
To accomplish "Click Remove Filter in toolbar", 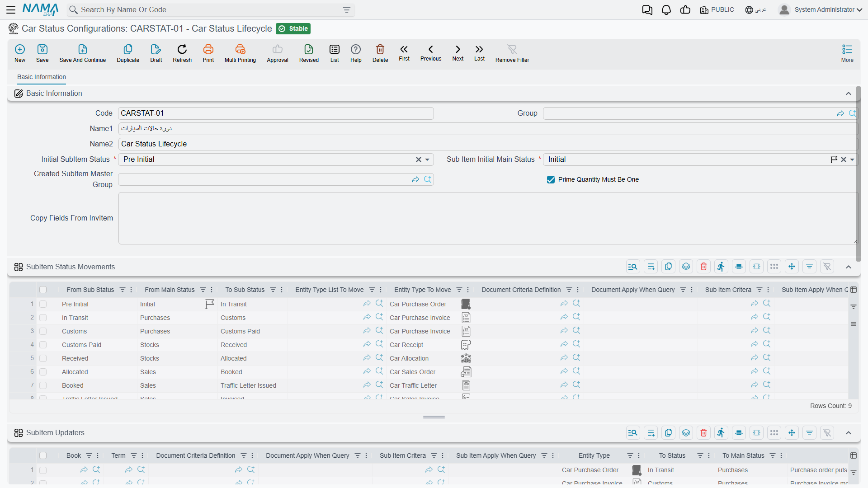I will click(x=512, y=53).
